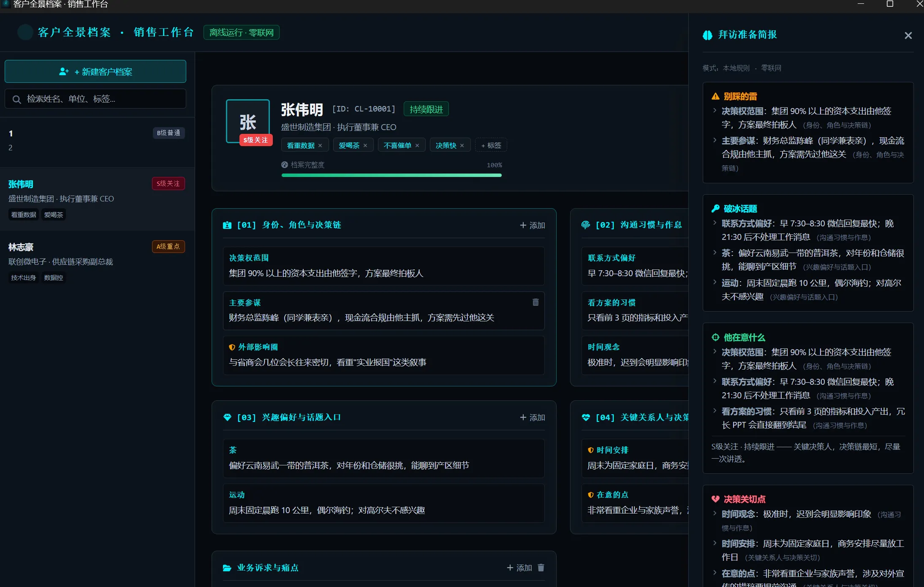This screenshot has width=924, height=587.
Task: Open the 时间观念 card in section 02
Action: pyautogui.click(x=635, y=355)
